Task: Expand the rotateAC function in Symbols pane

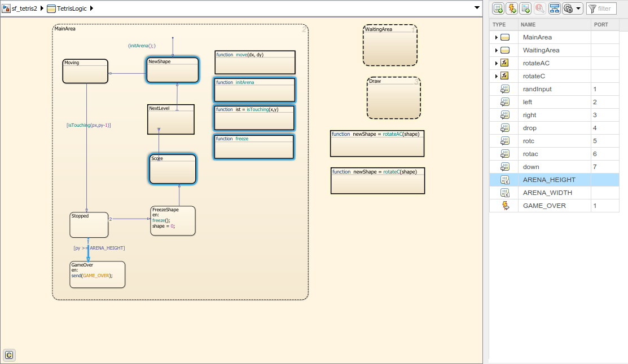Action: coord(495,63)
